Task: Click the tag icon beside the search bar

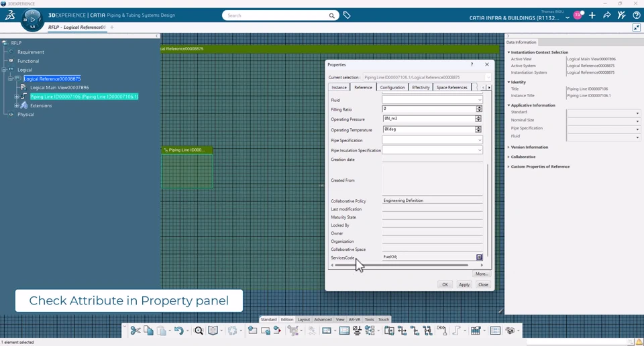Action: 347,15
